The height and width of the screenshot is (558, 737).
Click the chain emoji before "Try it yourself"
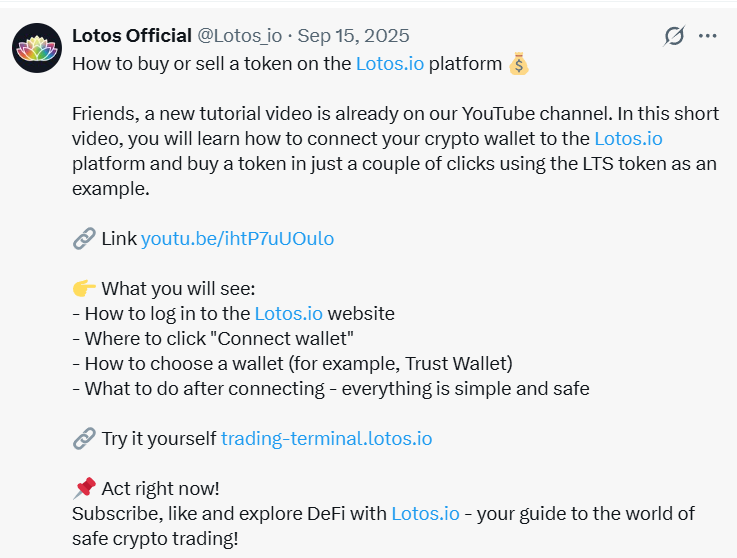84,438
